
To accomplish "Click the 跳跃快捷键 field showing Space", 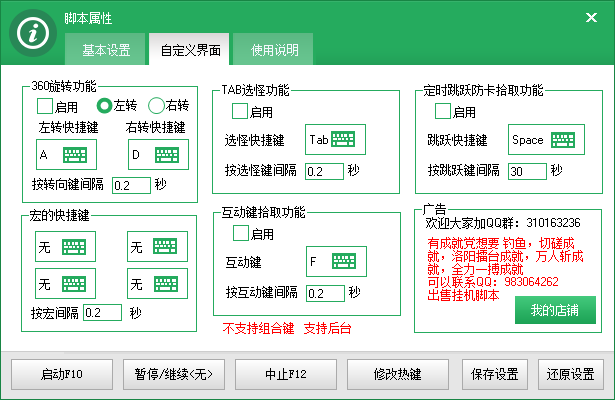I will click(x=546, y=140).
